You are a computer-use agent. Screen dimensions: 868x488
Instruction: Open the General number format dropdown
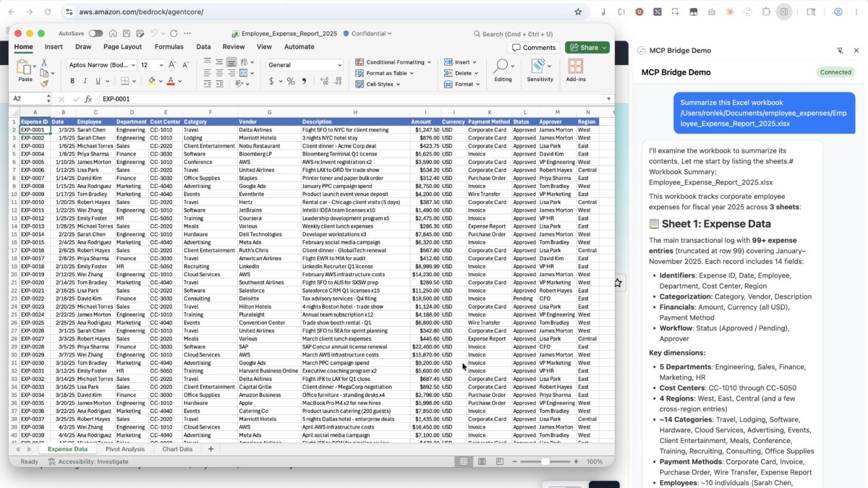305,65
